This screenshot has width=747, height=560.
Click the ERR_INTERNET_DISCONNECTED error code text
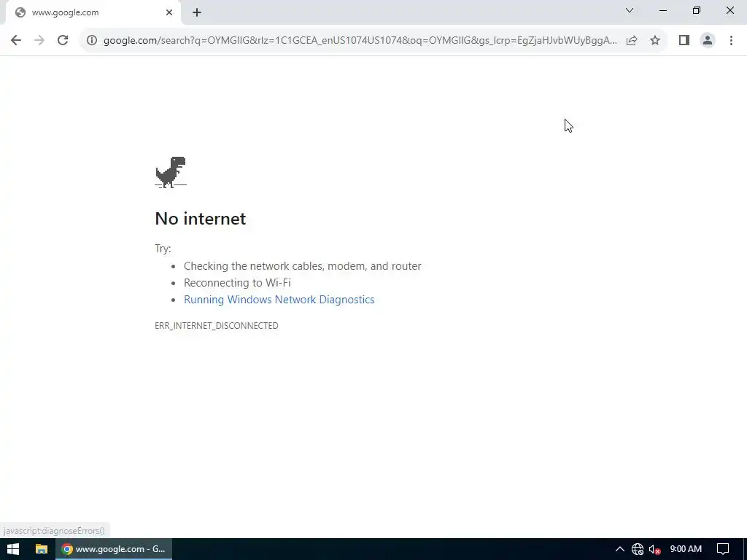point(216,326)
